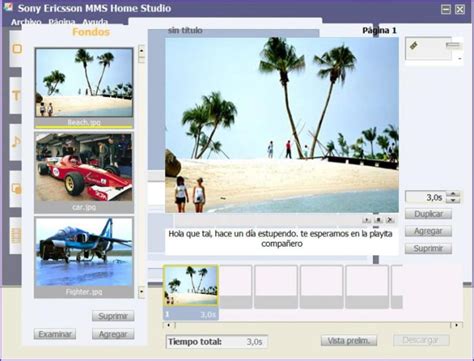Screen dimensions: 474x361
Task: Decrease page duration with down stepper arrow
Action: click(453, 200)
